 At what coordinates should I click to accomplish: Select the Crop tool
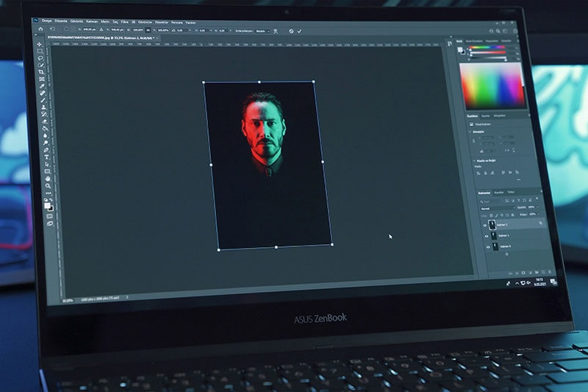tap(42, 72)
